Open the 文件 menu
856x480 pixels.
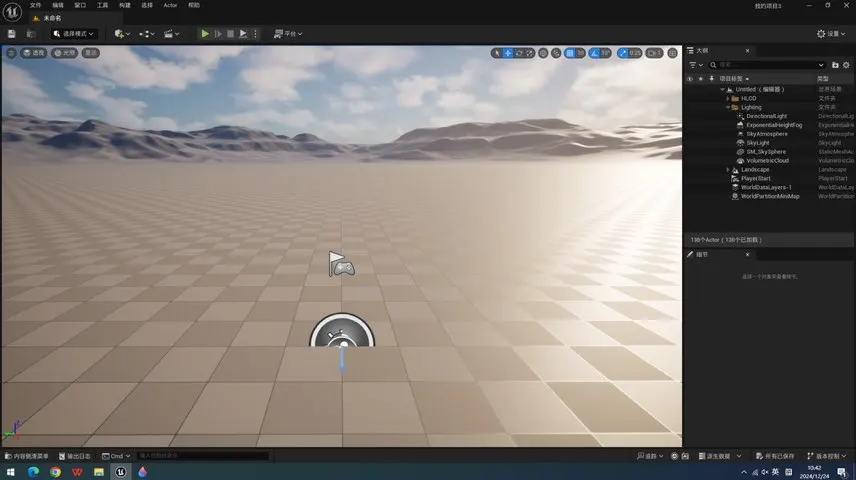pyautogui.click(x=35, y=5)
